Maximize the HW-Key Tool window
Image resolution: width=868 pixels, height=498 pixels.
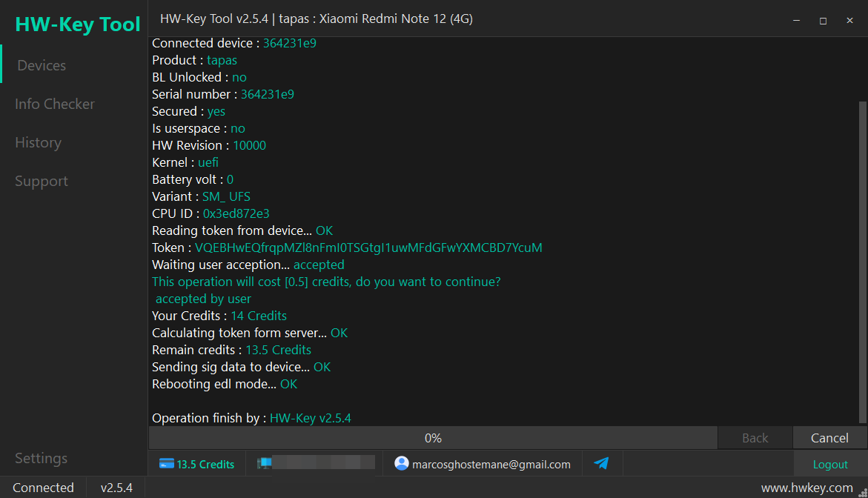pyautogui.click(x=824, y=21)
